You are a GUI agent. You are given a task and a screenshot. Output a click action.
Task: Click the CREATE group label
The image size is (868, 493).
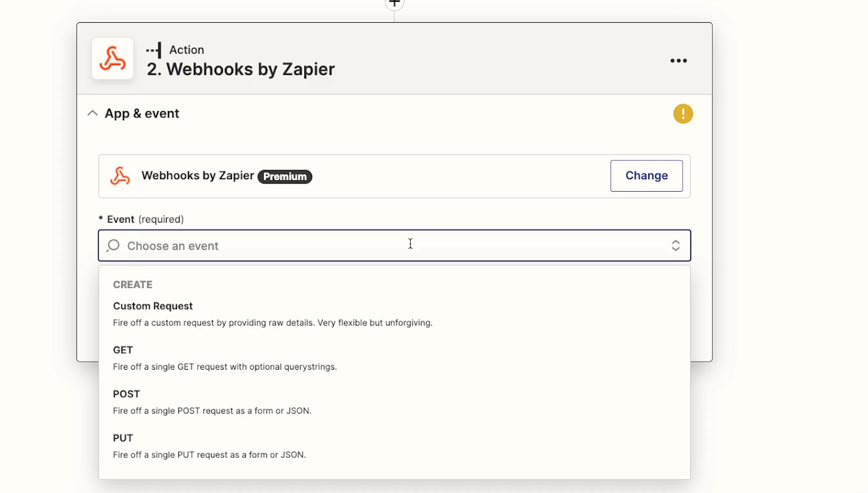pyautogui.click(x=132, y=285)
